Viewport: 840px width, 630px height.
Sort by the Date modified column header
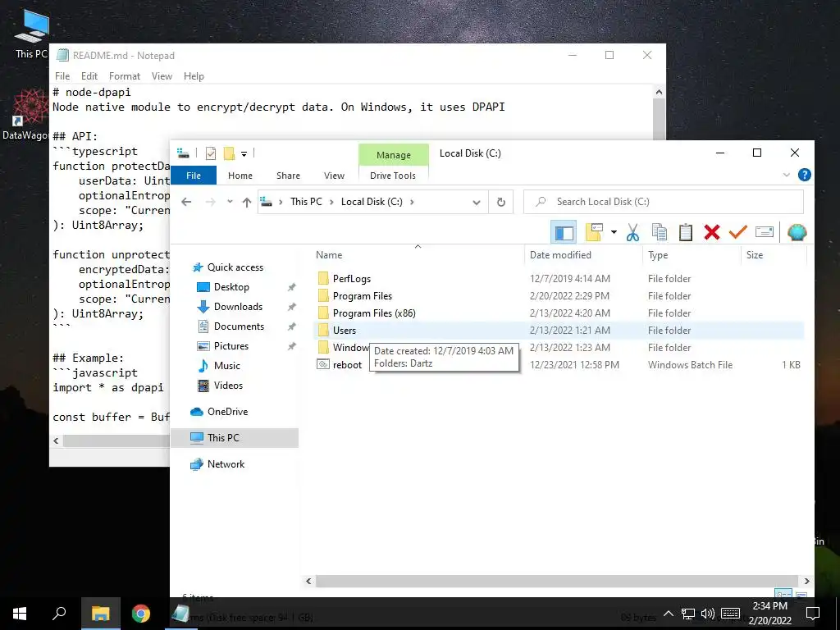583,255
